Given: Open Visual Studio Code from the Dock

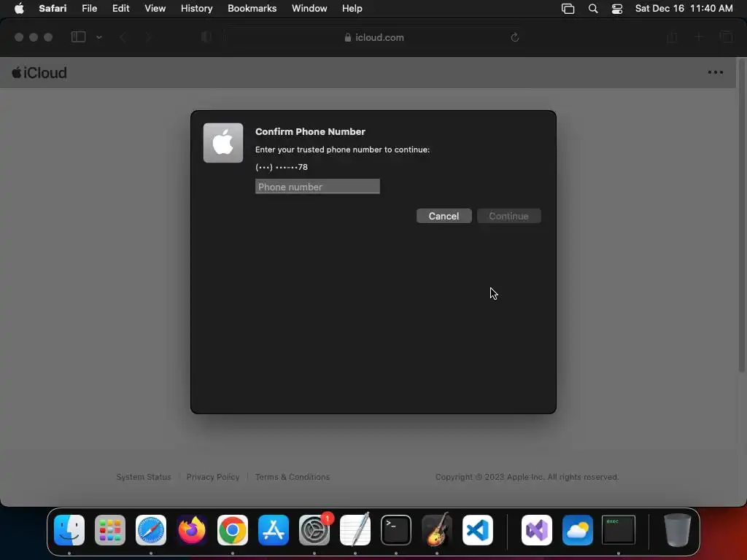Looking at the screenshot, I should (477, 530).
